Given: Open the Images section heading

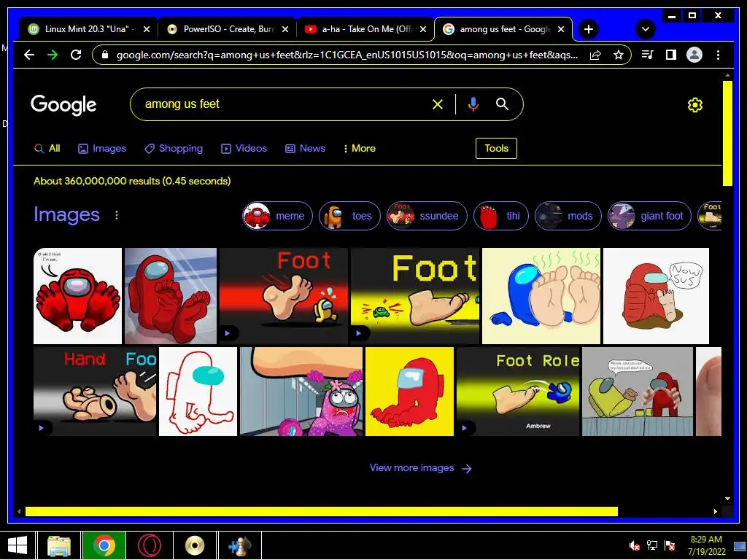Looking at the screenshot, I should (66, 215).
